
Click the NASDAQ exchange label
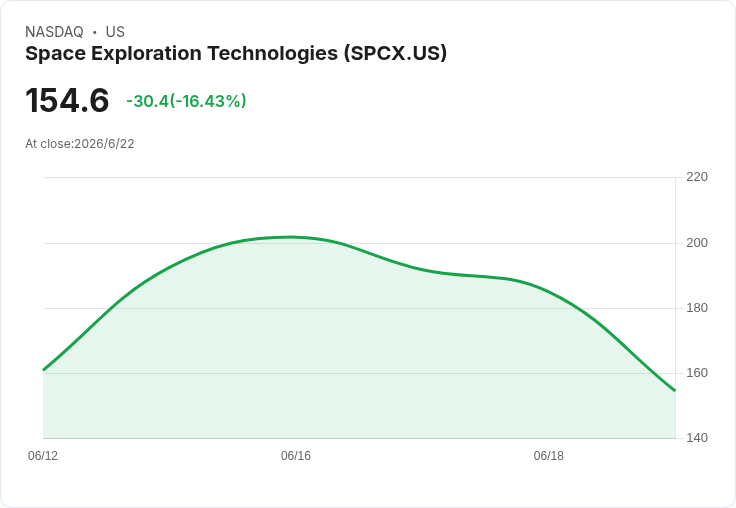pyautogui.click(x=54, y=32)
